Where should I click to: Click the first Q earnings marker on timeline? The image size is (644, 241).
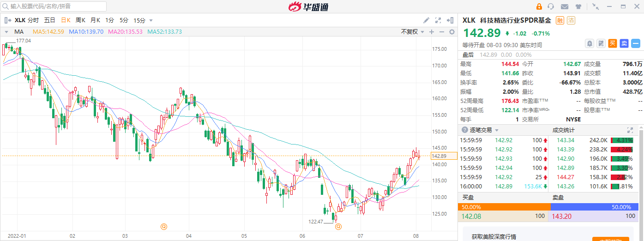[x=163, y=226]
